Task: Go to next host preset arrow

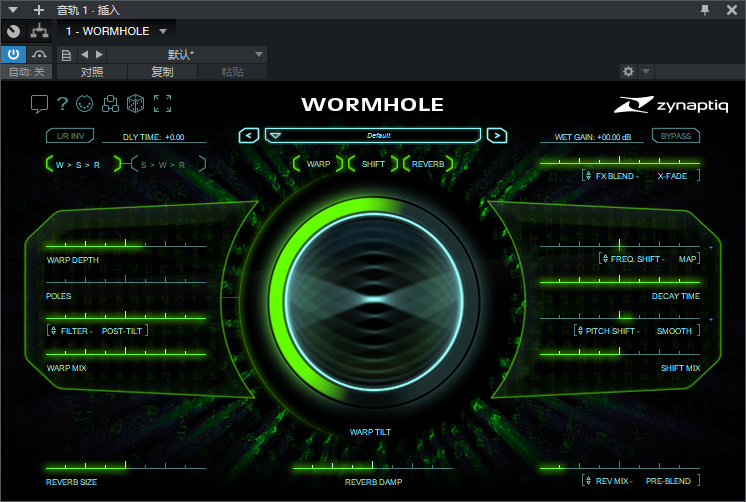Action: click(x=99, y=55)
